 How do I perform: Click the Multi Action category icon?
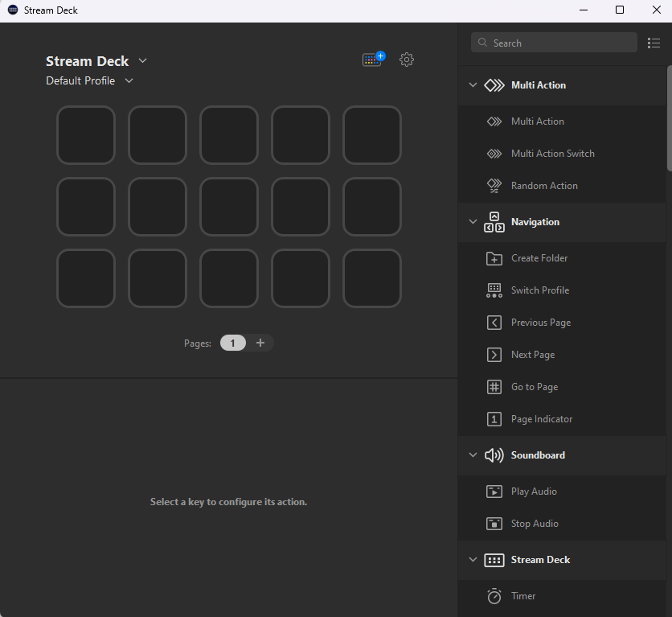(494, 85)
